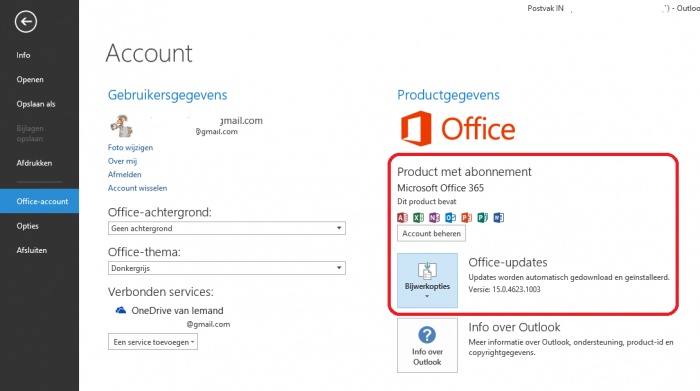Click the Foto wijzigen link
The width and height of the screenshot is (700, 391).
130,147
